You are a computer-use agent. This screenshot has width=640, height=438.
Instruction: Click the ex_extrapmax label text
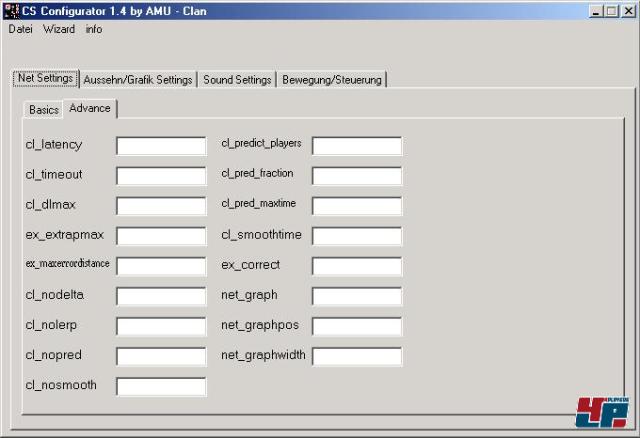[x=64, y=235]
